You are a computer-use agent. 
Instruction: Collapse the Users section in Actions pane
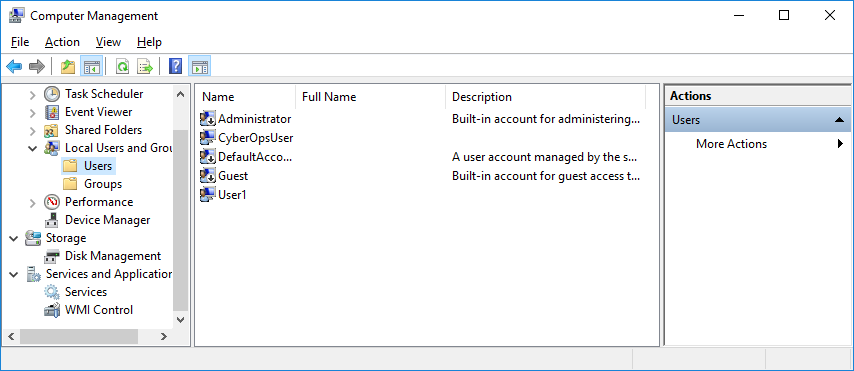point(839,120)
